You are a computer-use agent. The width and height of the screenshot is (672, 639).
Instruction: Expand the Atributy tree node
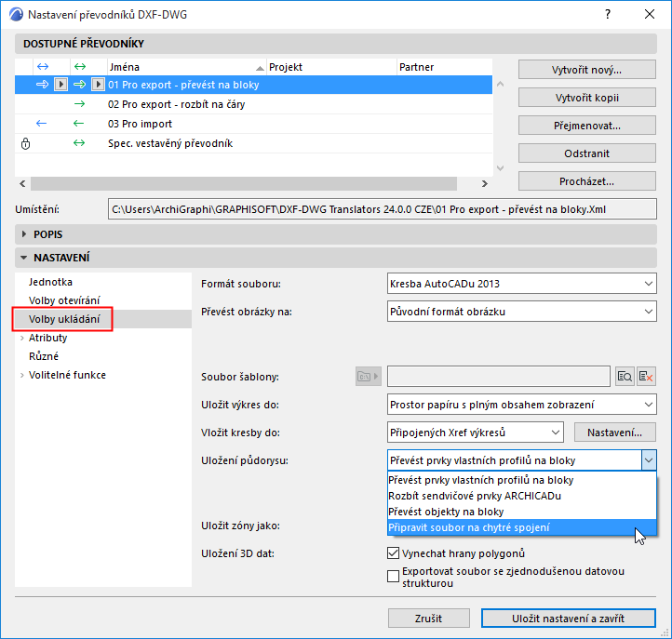click(x=21, y=338)
